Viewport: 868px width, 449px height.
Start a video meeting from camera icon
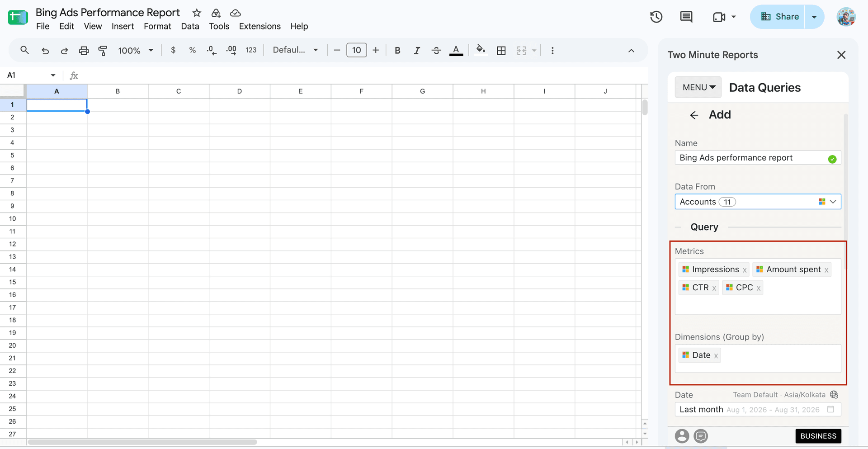click(719, 17)
